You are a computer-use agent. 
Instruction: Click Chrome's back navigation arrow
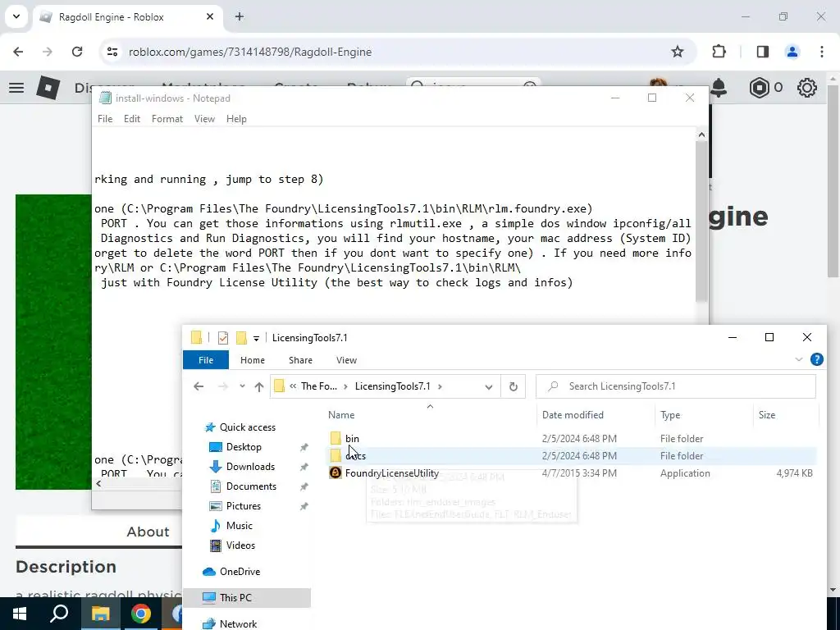point(18,52)
